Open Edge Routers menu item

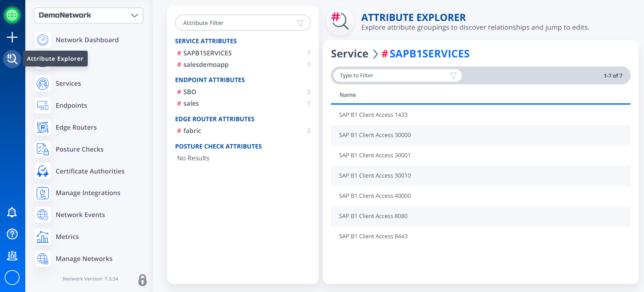[x=76, y=127]
